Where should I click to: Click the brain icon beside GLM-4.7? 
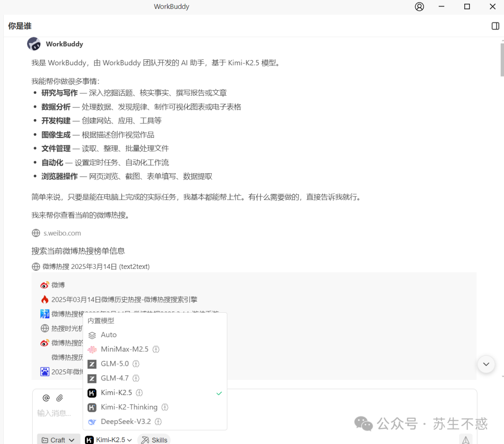(x=136, y=378)
